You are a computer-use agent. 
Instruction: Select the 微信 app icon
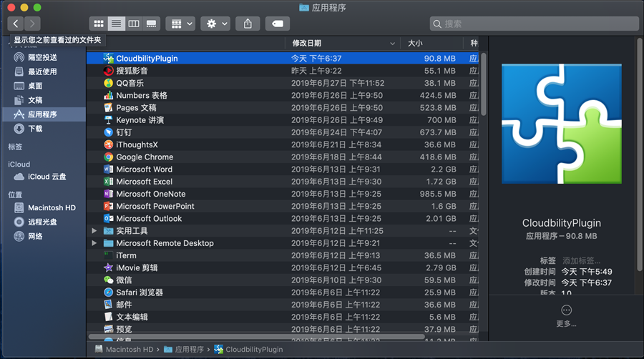[x=108, y=280]
